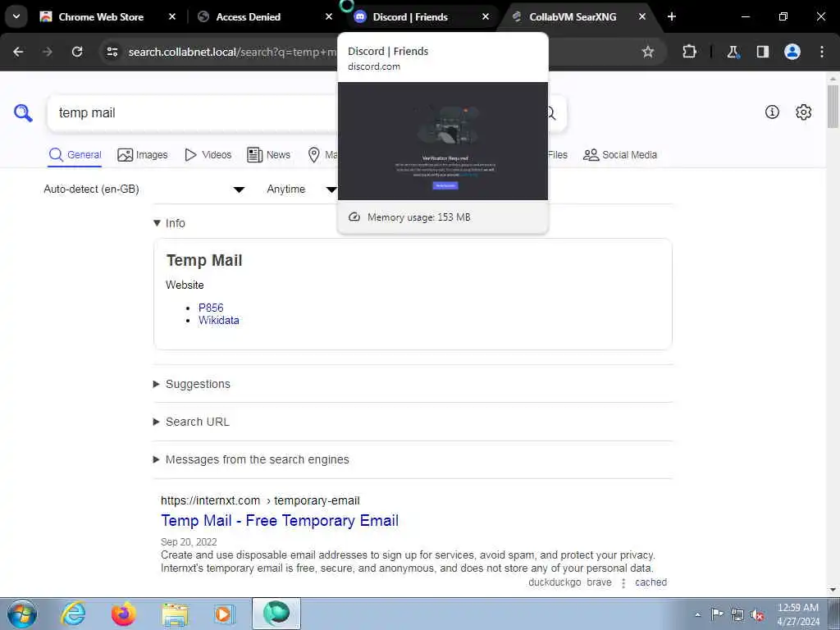Image resolution: width=840 pixels, height=630 pixels.
Task: Bookmark this page with the star icon
Action: pos(648,52)
